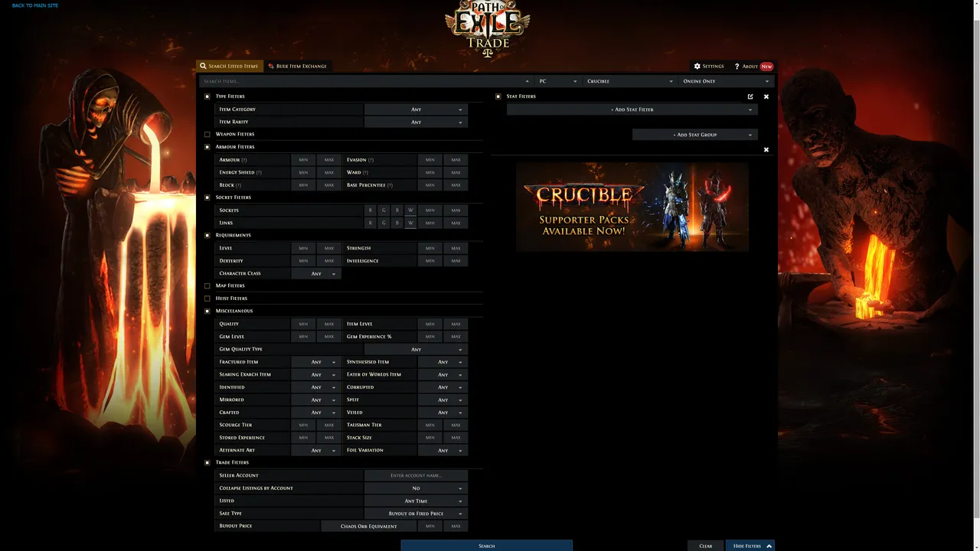
Task: Click the Links blue B box
Action: click(x=397, y=223)
